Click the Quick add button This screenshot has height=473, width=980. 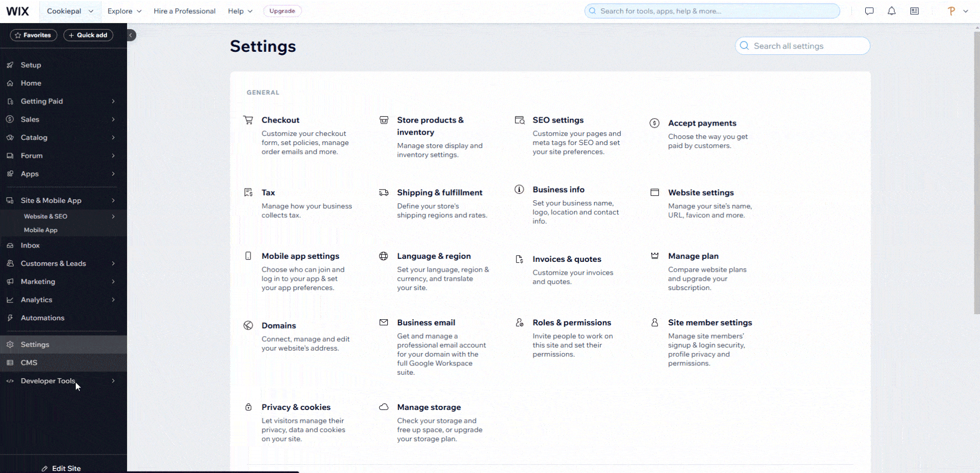[x=88, y=35]
